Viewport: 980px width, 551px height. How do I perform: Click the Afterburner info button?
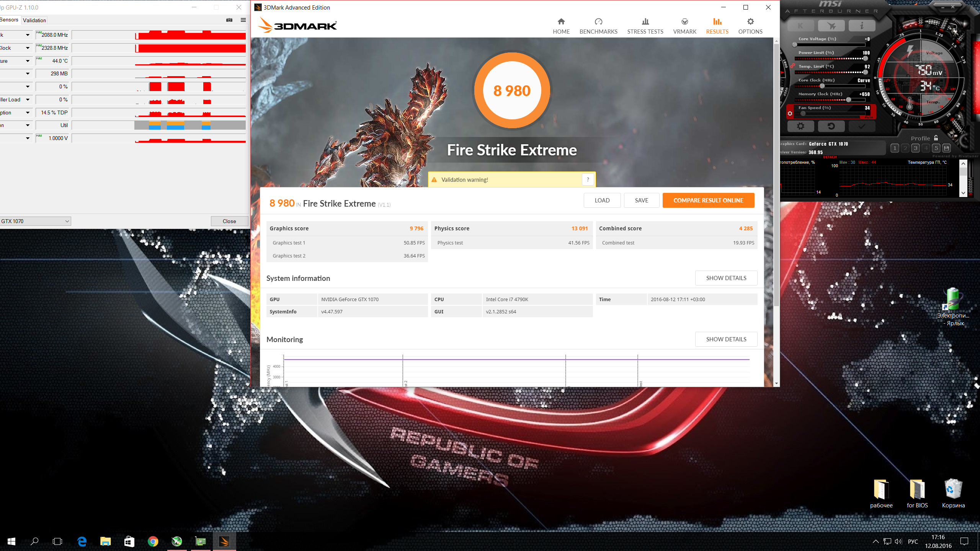click(x=862, y=26)
